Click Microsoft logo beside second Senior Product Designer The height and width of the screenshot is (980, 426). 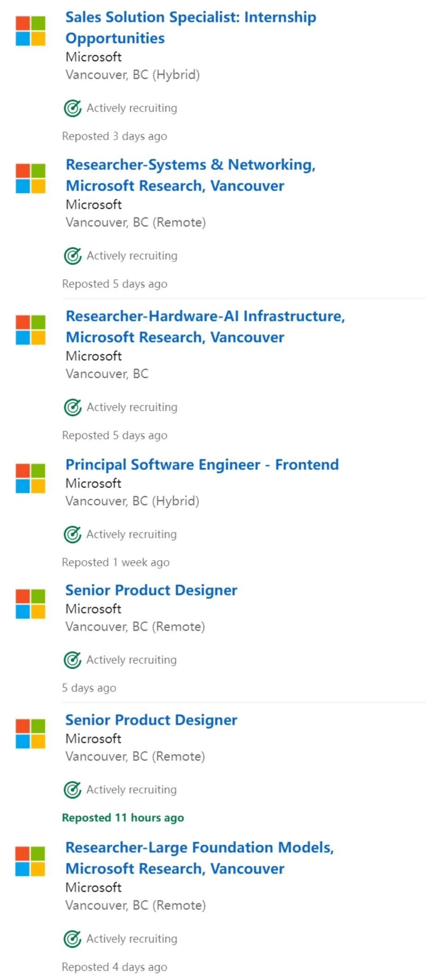coord(30,734)
